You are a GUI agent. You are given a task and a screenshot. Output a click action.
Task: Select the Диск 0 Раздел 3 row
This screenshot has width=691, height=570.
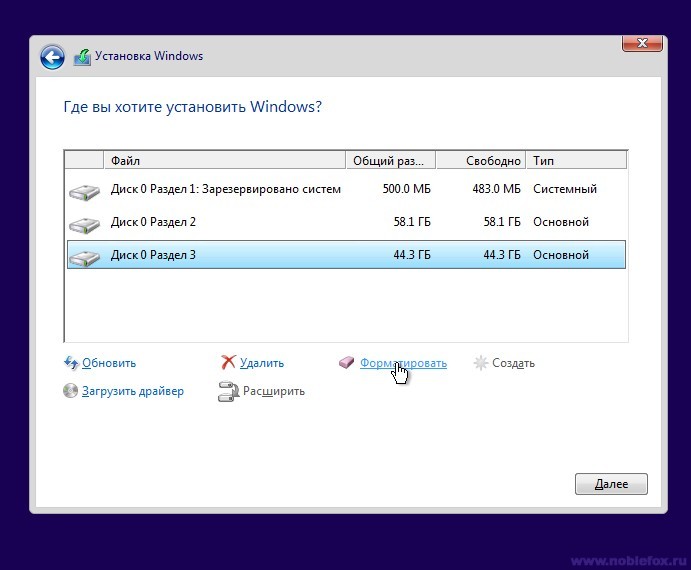tap(346, 254)
